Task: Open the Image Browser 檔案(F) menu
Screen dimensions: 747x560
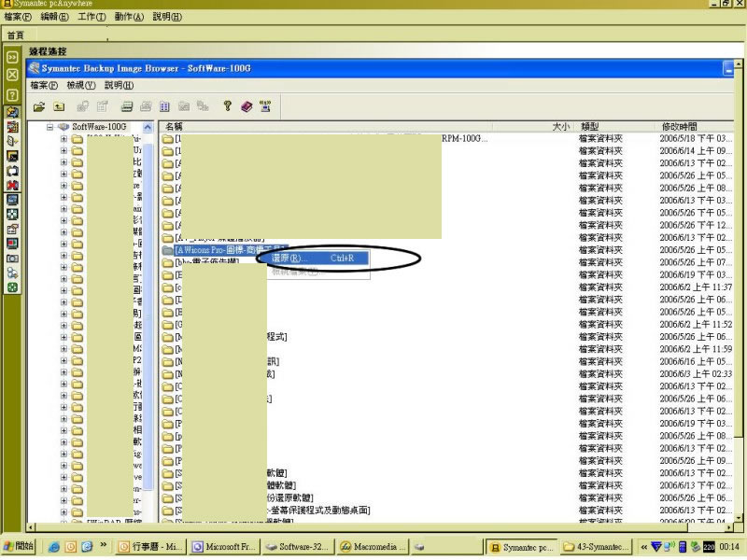Action: [44, 85]
